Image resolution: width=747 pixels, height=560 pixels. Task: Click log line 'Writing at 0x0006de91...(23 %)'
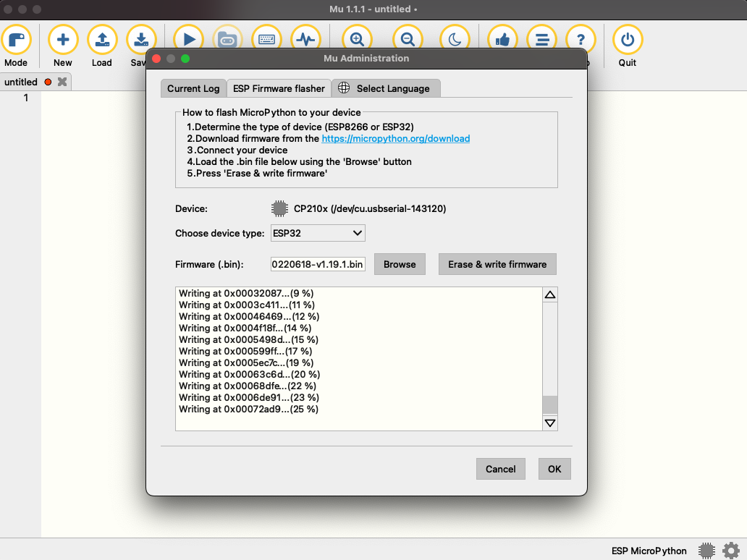[249, 398]
